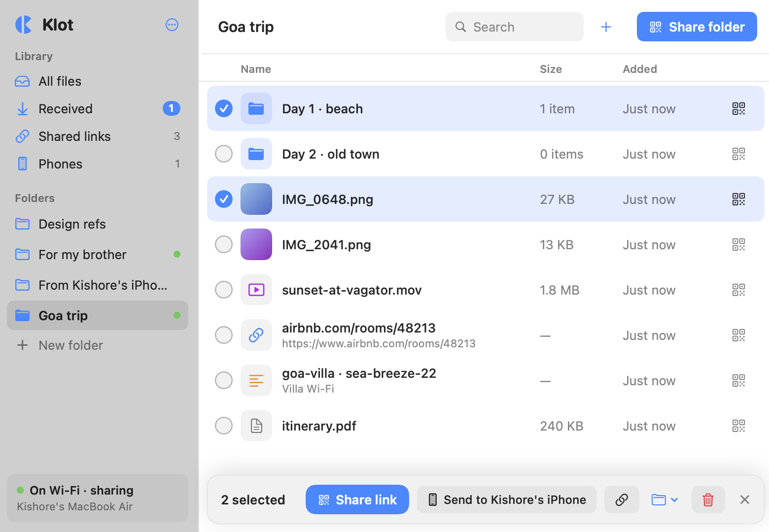Screen dimensions: 769x532
Task: Show QR code for airbnb.com/rooms/48213
Action: [738, 335]
